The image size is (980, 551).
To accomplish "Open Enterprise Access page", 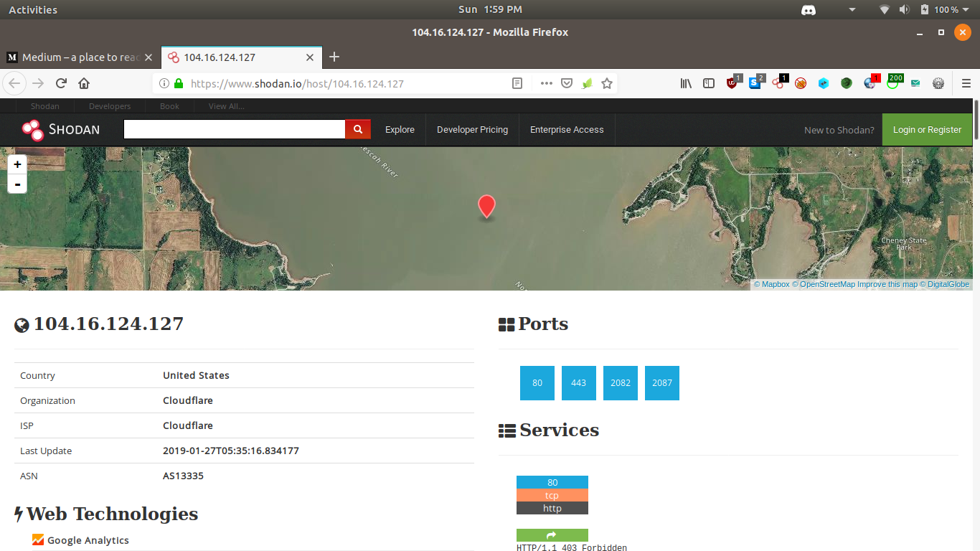I will tap(567, 130).
